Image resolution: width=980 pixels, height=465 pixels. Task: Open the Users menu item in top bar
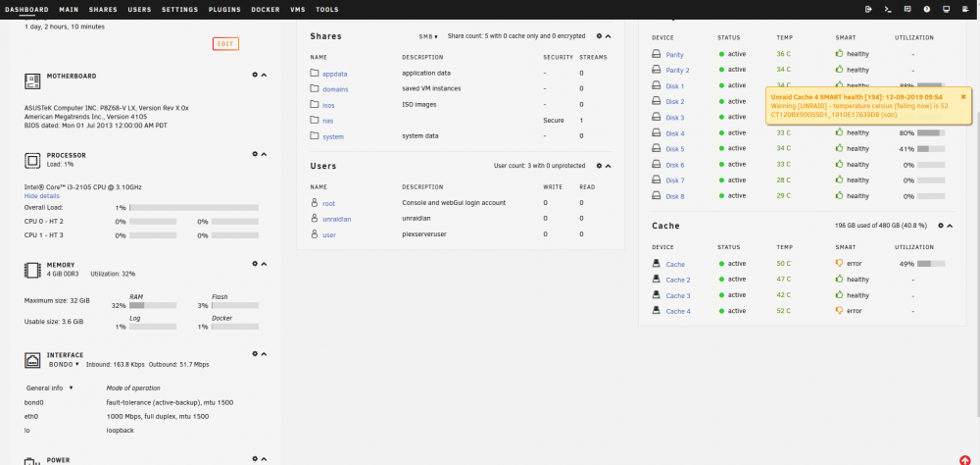point(139,10)
